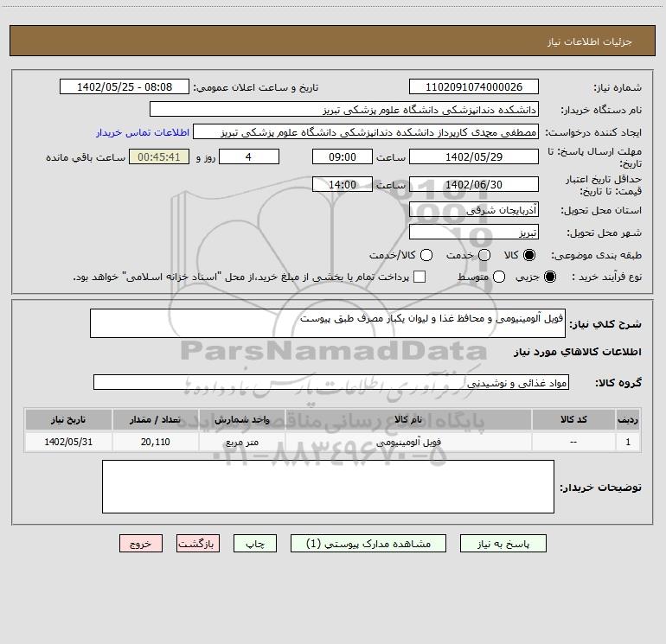The image size is (666, 644).
Task: Click the response deadline date 1402/05/29
Action: coord(474,156)
